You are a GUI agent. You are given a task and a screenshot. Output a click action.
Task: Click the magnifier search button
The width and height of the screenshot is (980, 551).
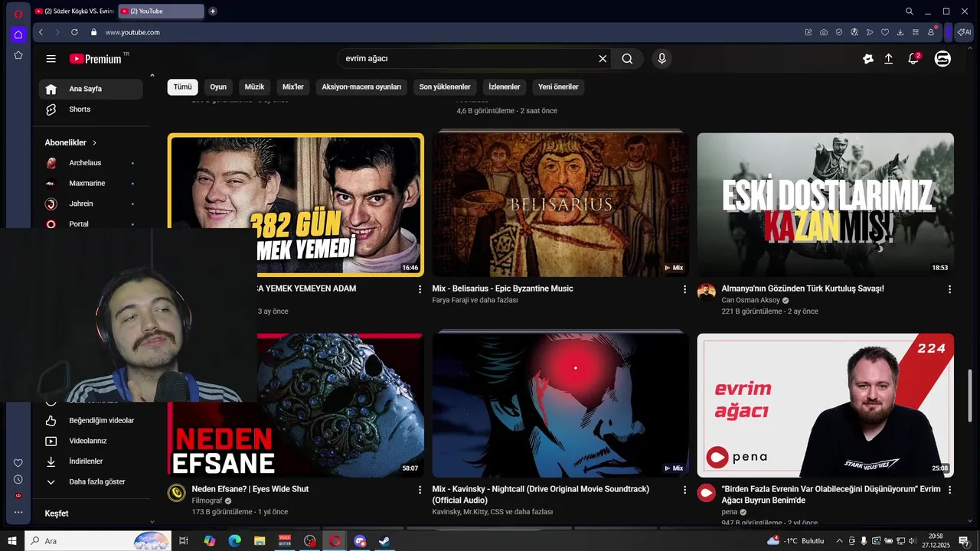pos(627,59)
